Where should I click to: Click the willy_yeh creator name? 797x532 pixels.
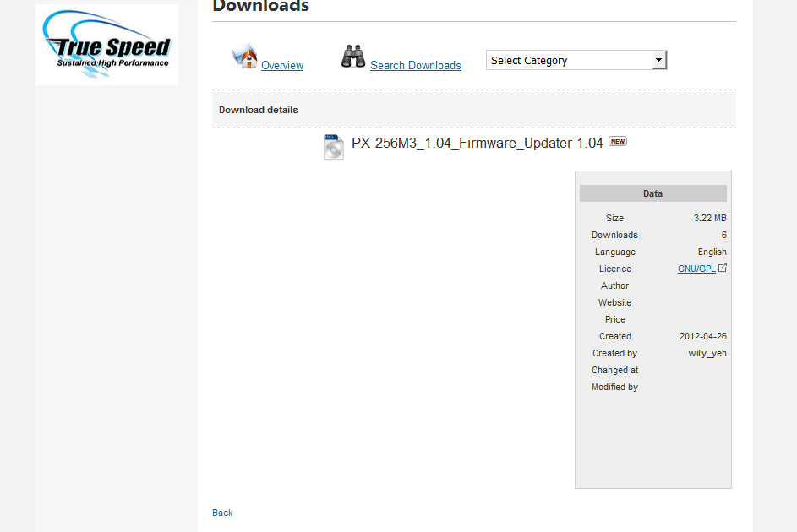(x=707, y=353)
